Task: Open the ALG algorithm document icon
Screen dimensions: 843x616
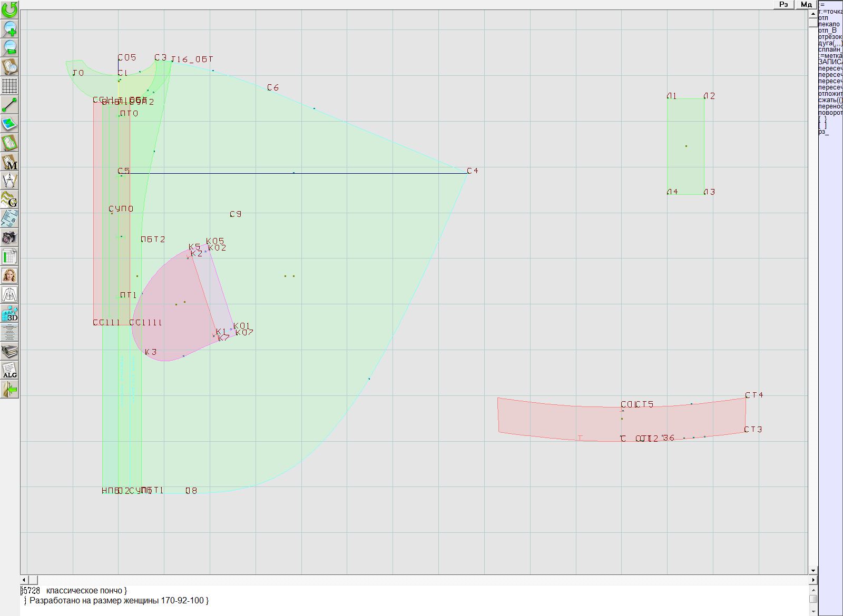Action: tap(9, 371)
